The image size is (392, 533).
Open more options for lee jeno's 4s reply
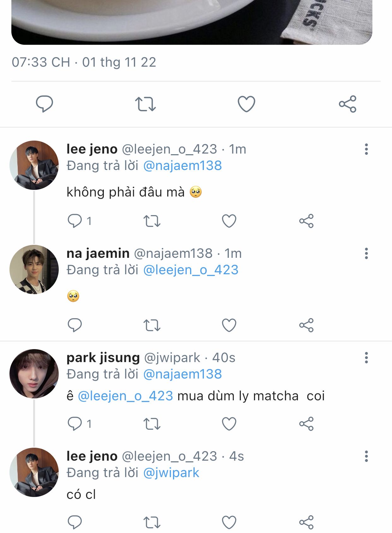point(366,456)
